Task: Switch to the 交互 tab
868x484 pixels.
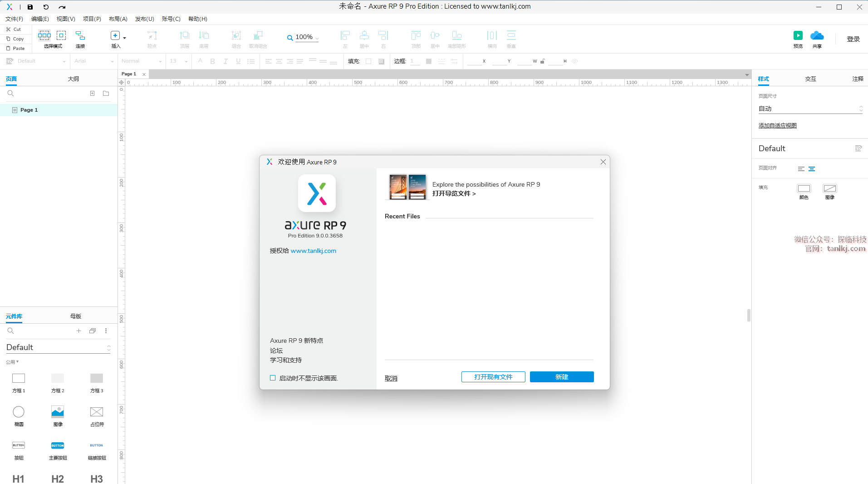Action: point(810,79)
